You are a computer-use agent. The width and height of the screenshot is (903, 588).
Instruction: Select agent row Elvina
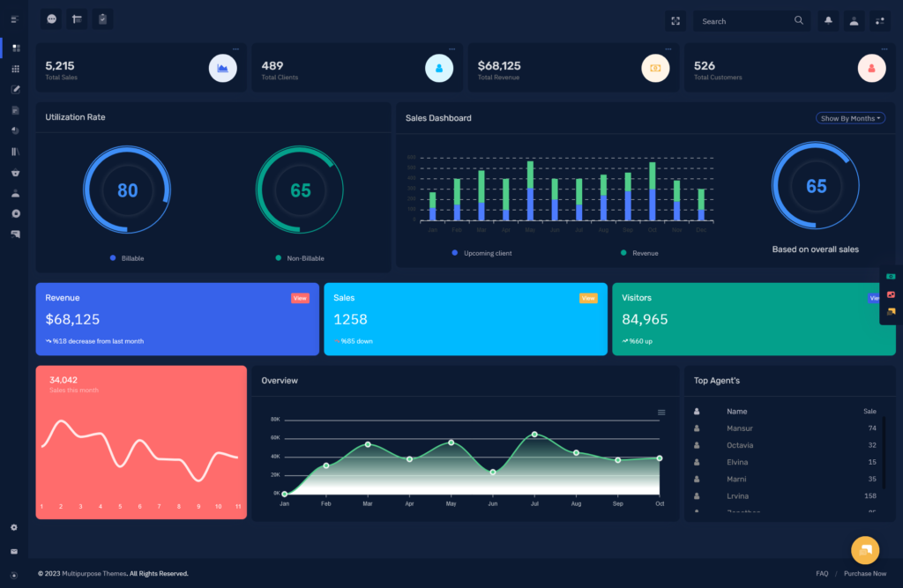click(x=786, y=462)
